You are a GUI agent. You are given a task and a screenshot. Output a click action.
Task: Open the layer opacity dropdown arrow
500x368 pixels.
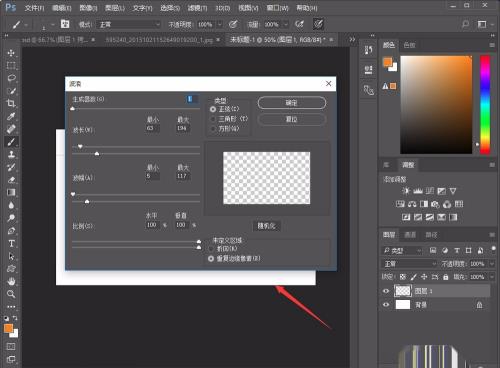(x=492, y=264)
